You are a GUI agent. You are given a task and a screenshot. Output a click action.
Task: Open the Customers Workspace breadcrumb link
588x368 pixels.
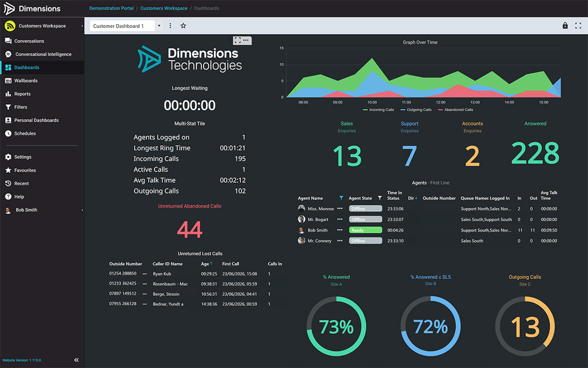point(164,8)
